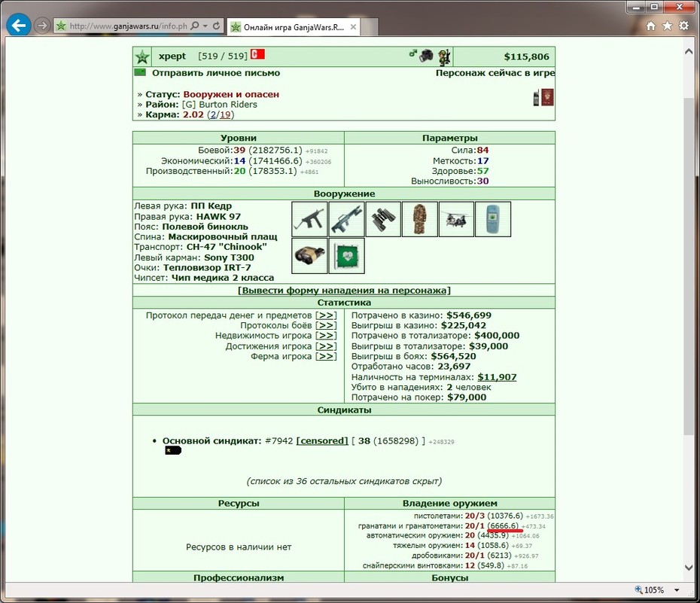Go forward with the browser forward arrow
Viewport: 700px width, 603px height.
pyautogui.click(x=42, y=26)
